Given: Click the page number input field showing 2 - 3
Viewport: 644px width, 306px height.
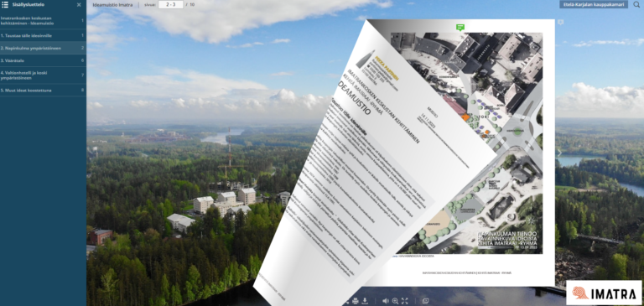Looking at the screenshot, I should click(170, 4).
